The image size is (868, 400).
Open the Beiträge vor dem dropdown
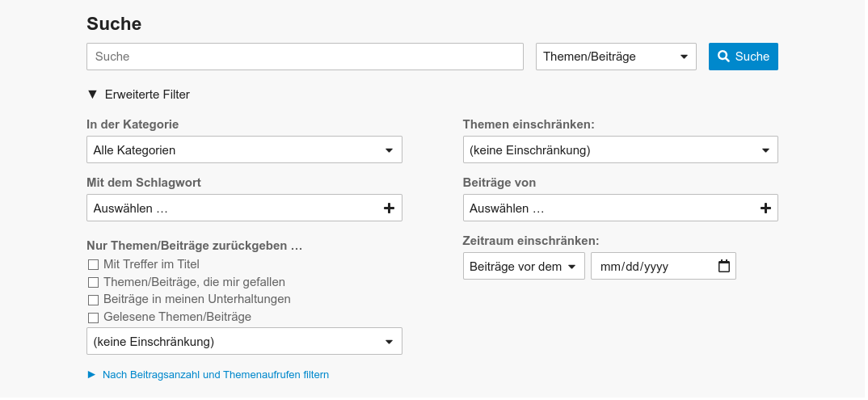pyautogui.click(x=523, y=266)
